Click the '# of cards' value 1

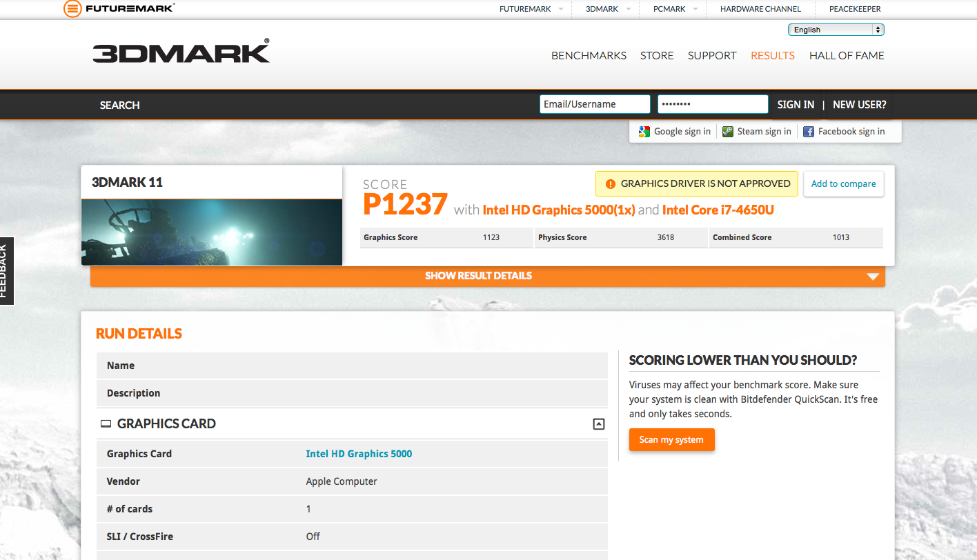pos(308,509)
